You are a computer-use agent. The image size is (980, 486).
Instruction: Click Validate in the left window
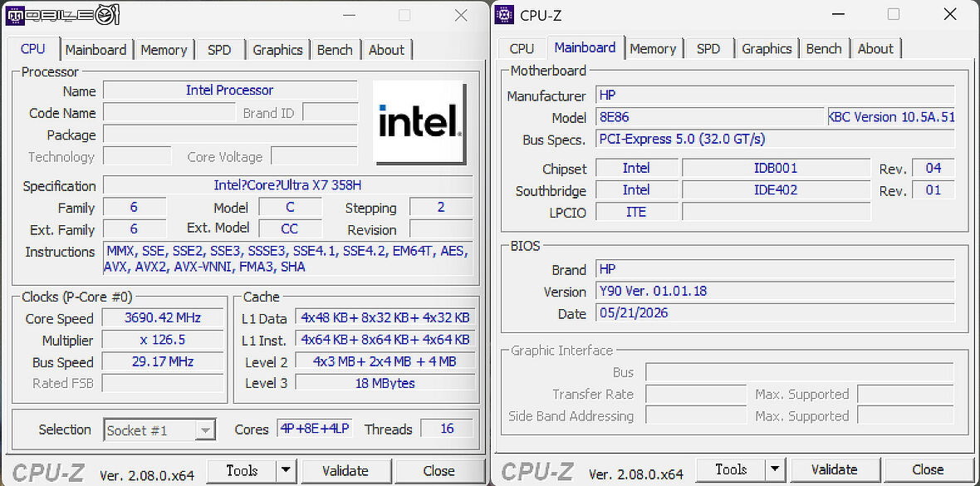(x=345, y=470)
